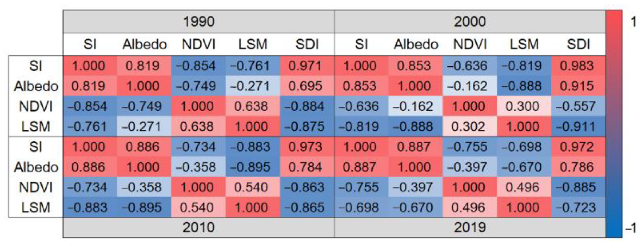Click the topmost Albedo row label
644x248 pixels.
point(36,86)
